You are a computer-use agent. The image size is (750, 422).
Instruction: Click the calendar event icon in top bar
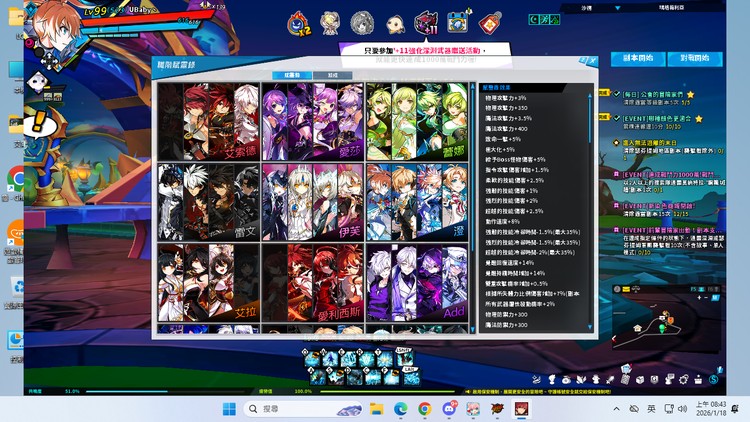tap(459, 21)
